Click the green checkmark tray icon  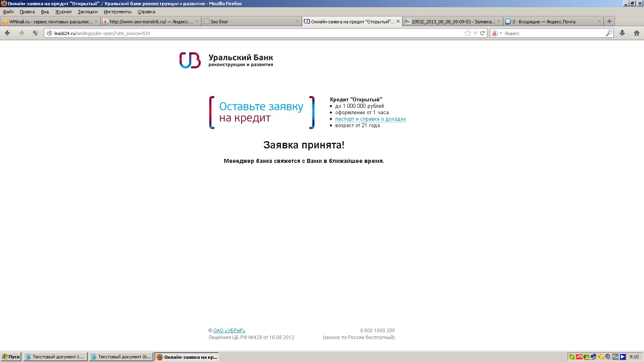click(572, 357)
